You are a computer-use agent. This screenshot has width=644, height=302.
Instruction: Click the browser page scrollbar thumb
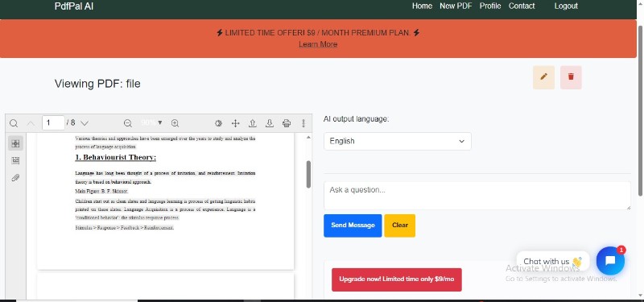pos(641,110)
